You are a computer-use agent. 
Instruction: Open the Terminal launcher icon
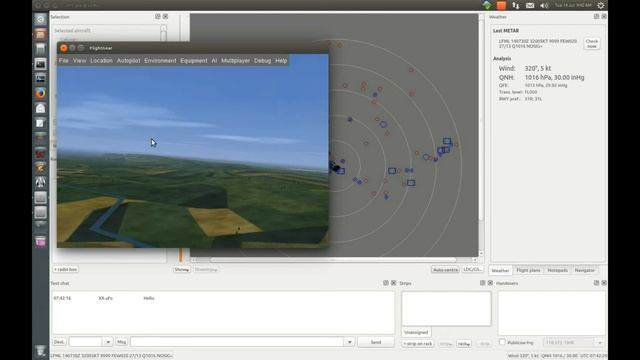(x=40, y=64)
